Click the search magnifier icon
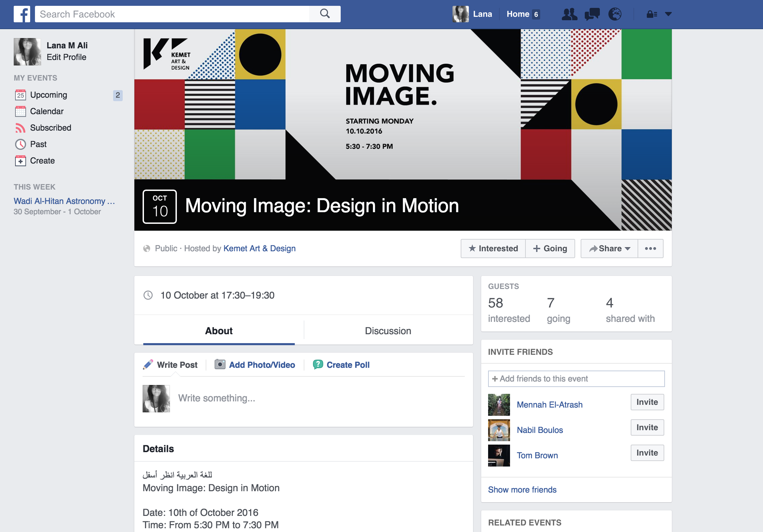The width and height of the screenshot is (763, 532). pos(325,14)
